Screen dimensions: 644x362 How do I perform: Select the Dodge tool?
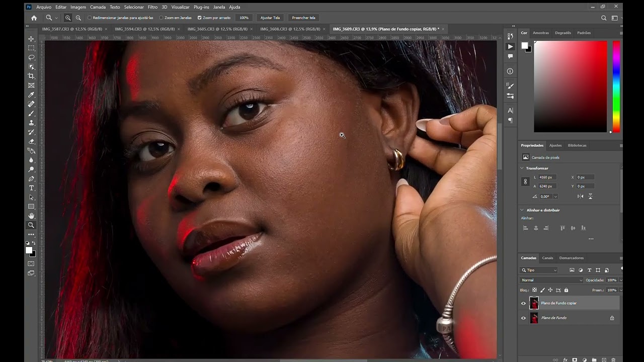coord(31,169)
